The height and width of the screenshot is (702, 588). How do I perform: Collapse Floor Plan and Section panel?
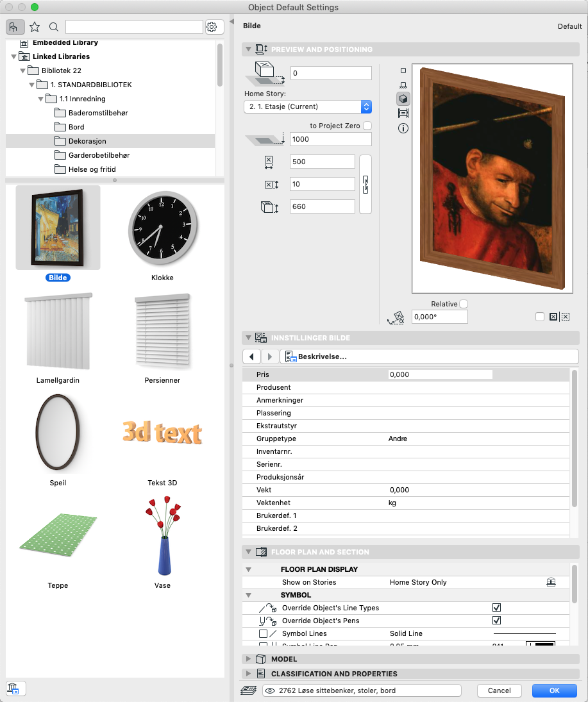pyautogui.click(x=248, y=552)
